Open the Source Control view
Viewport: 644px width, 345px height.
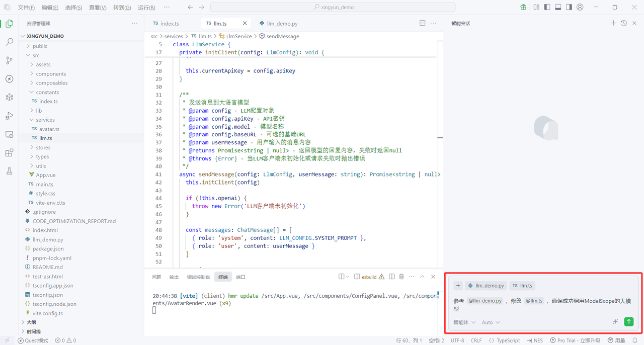[9, 60]
